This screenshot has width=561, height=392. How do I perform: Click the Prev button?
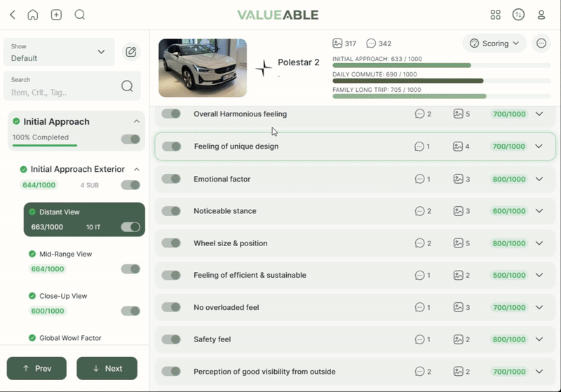point(36,368)
